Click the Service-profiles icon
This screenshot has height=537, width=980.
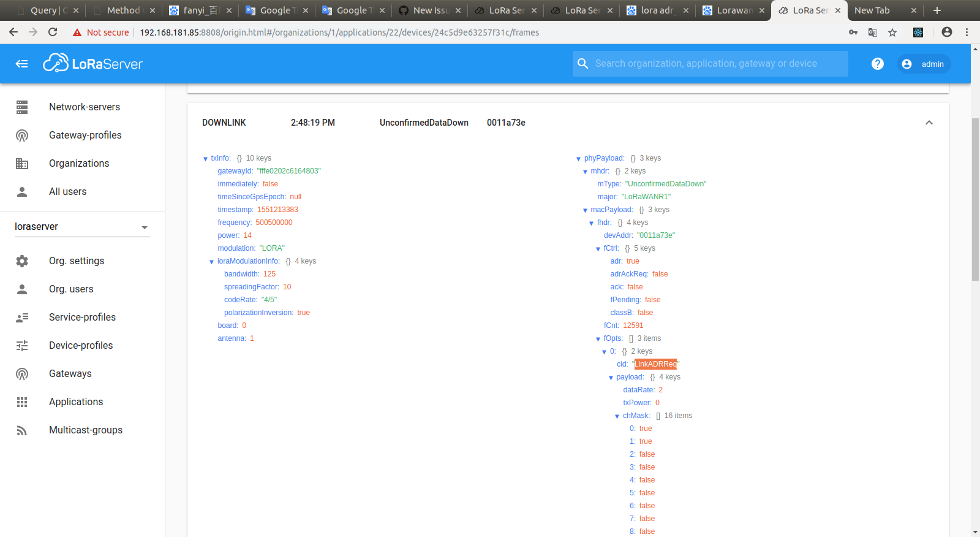click(22, 318)
